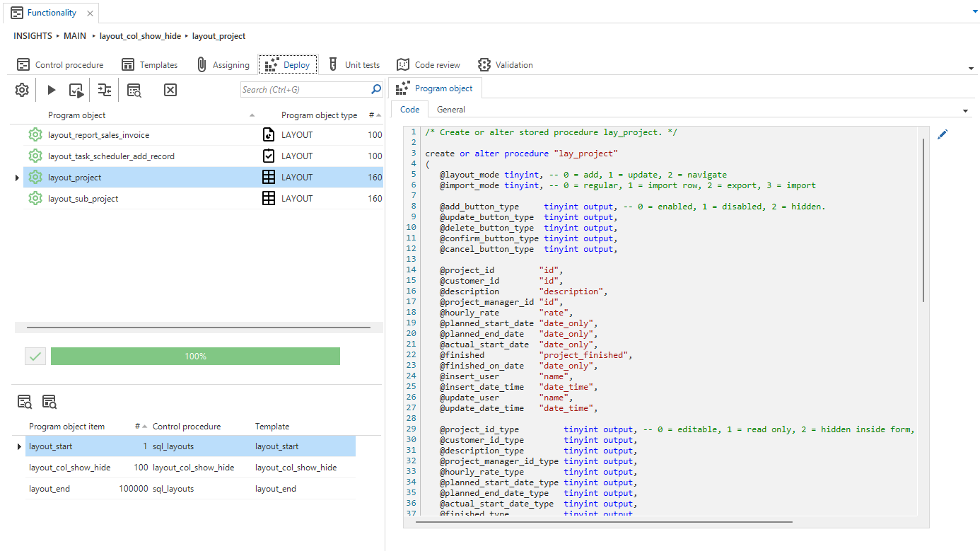The image size is (980, 556).
Task: Click the gear icon in the Deploy toolbar
Action: click(x=22, y=90)
